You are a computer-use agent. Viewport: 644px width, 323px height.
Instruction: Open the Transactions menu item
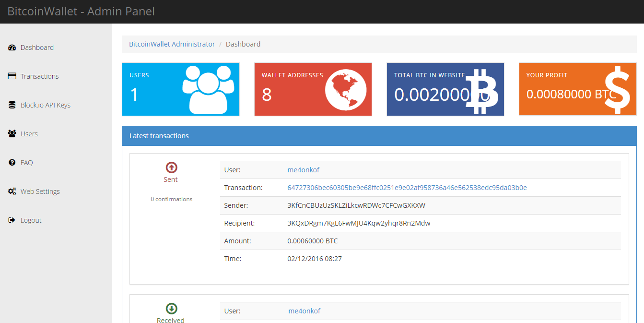pos(39,76)
